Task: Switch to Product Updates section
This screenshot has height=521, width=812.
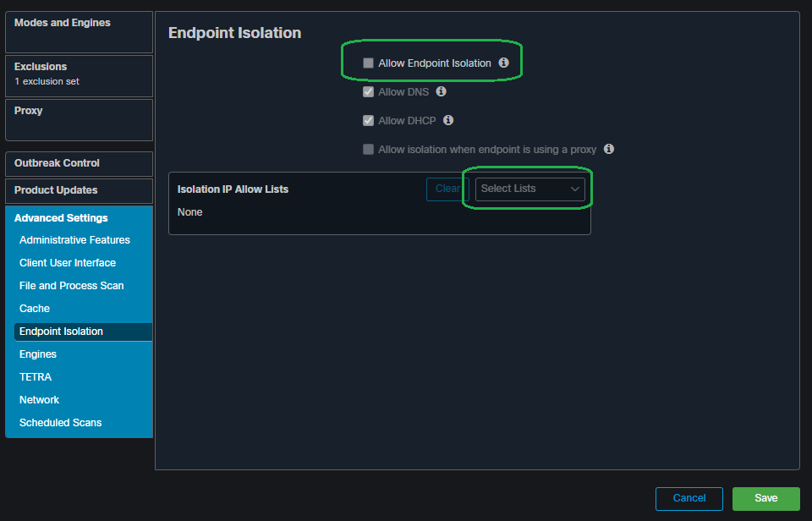Action: 79,190
